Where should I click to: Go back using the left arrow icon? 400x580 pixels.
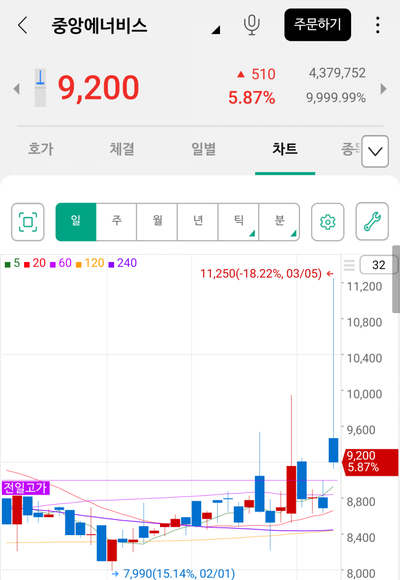pos(23,25)
